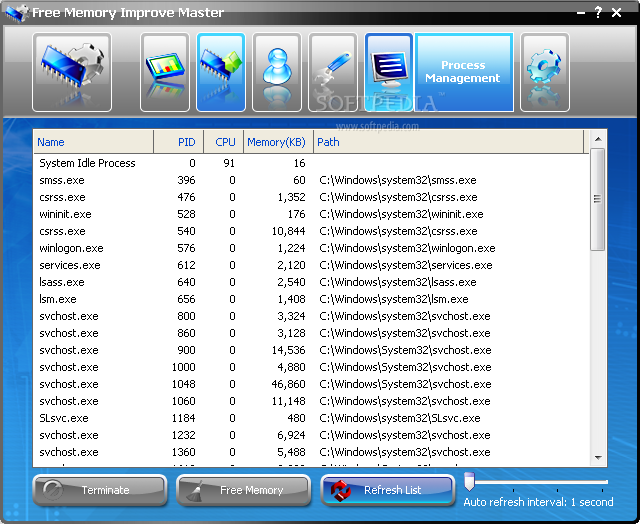Select svchost.exe with PID 800

(312, 316)
